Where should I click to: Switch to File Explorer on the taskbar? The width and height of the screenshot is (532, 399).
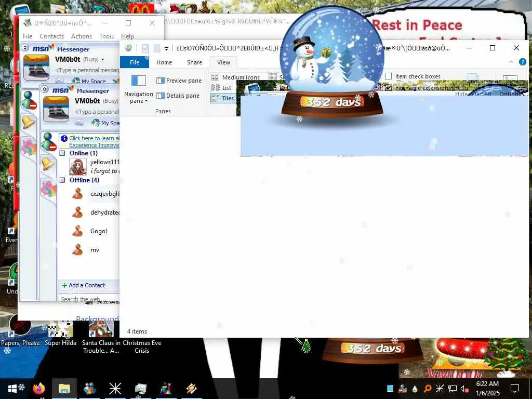click(64, 389)
